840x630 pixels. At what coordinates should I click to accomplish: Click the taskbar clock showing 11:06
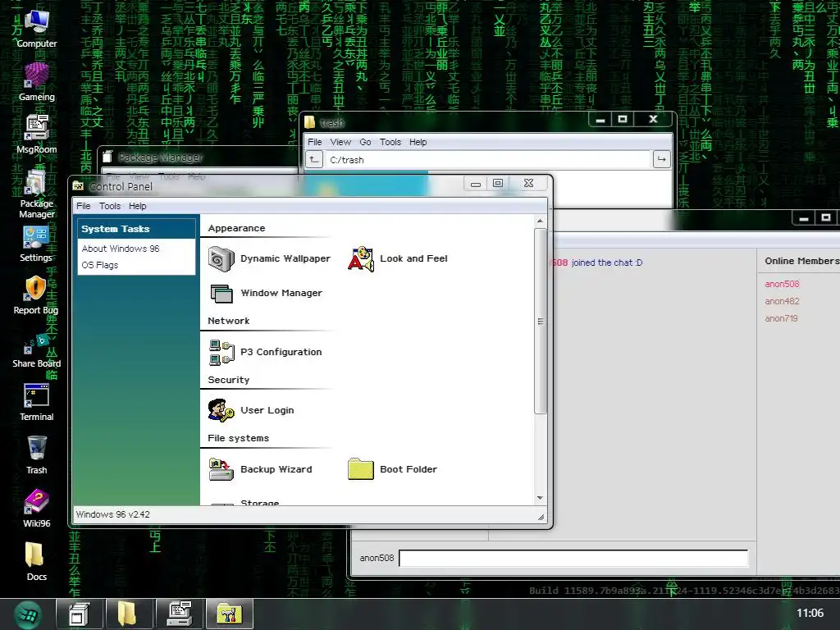810,614
